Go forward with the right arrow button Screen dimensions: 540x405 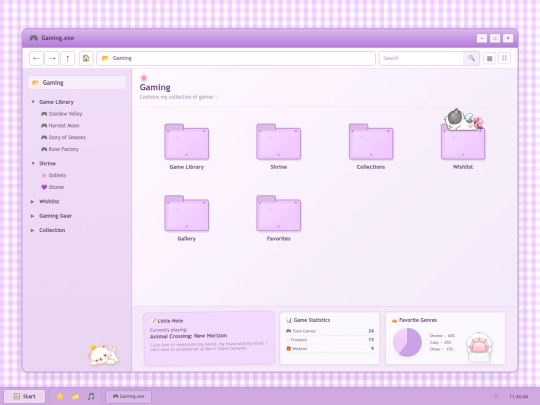point(52,58)
